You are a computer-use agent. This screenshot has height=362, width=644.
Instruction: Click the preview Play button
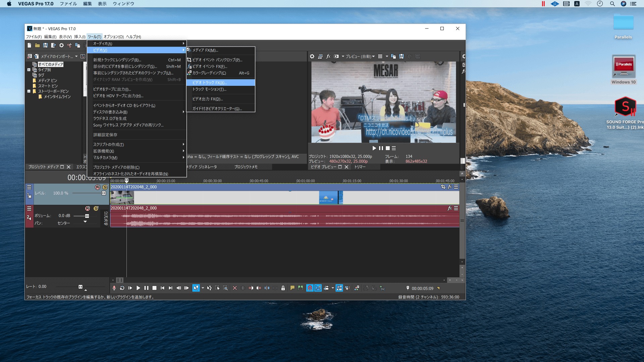point(374,148)
